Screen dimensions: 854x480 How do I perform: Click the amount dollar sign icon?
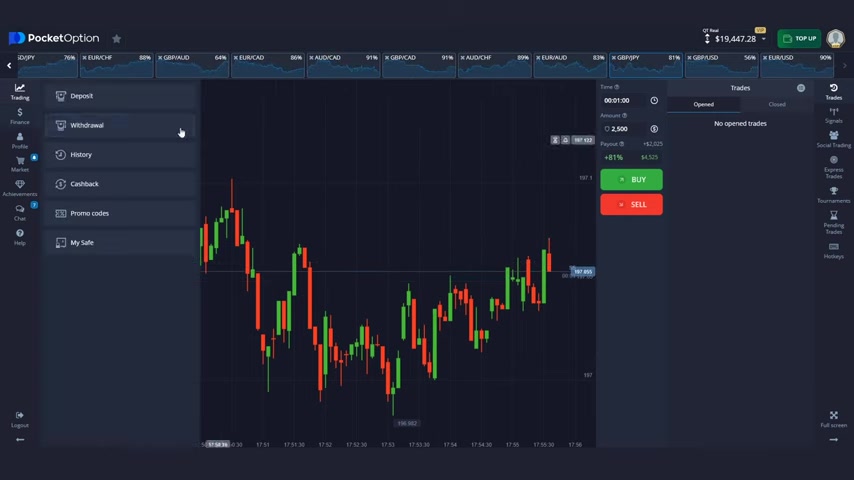point(654,129)
